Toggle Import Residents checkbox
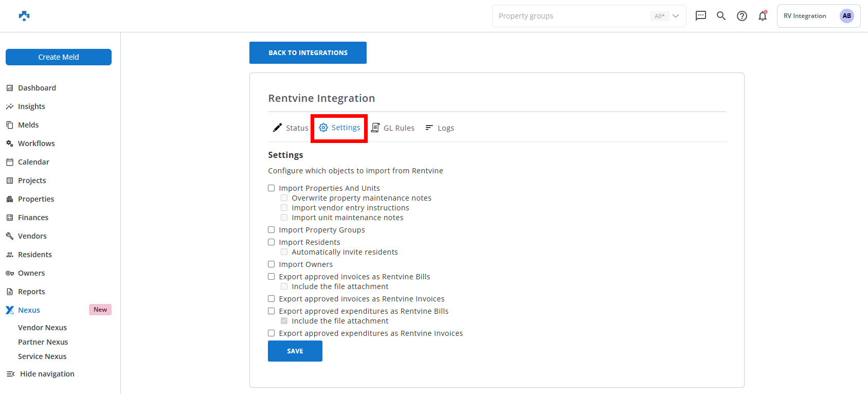 pyautogui.click(x=272, y=242)
